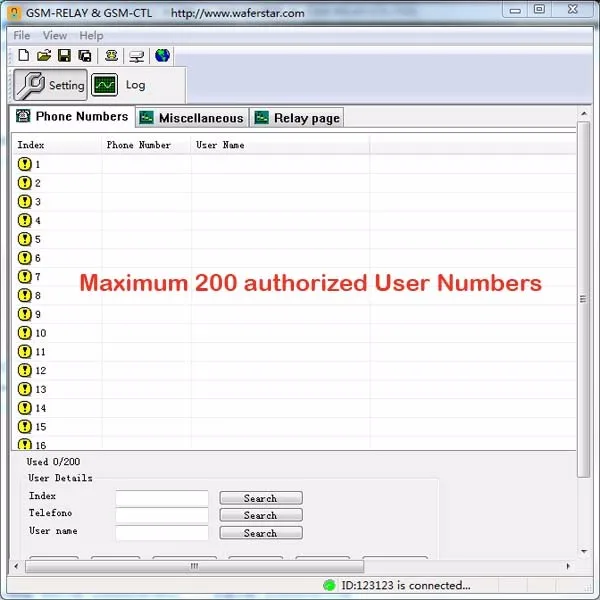Select the Phone Numbers tab
The image size is (600, 600).
pyautogui.click(x=73, y=116)
